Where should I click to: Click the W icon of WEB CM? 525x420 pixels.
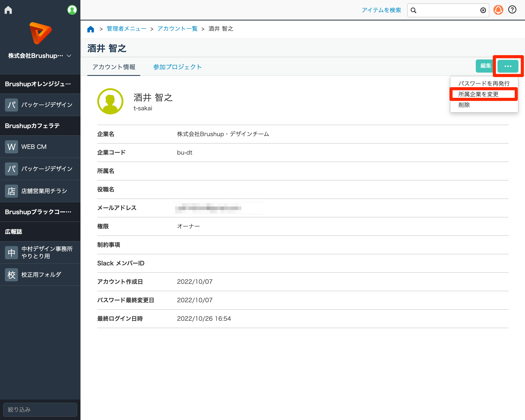coord(11,147)
